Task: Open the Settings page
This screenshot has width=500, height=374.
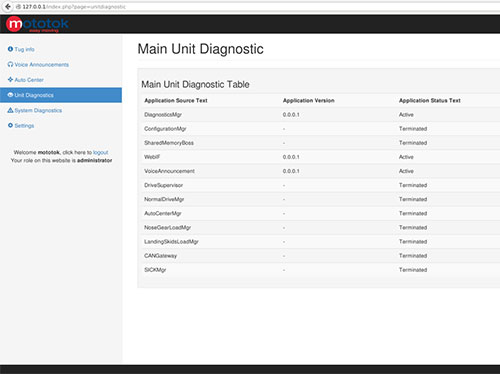Action: pos(24,126)
